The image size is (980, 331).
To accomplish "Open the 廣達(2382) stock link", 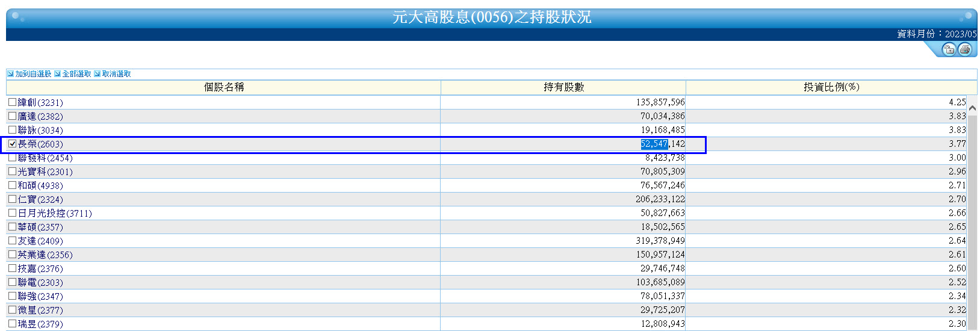I will click(40, 117).
